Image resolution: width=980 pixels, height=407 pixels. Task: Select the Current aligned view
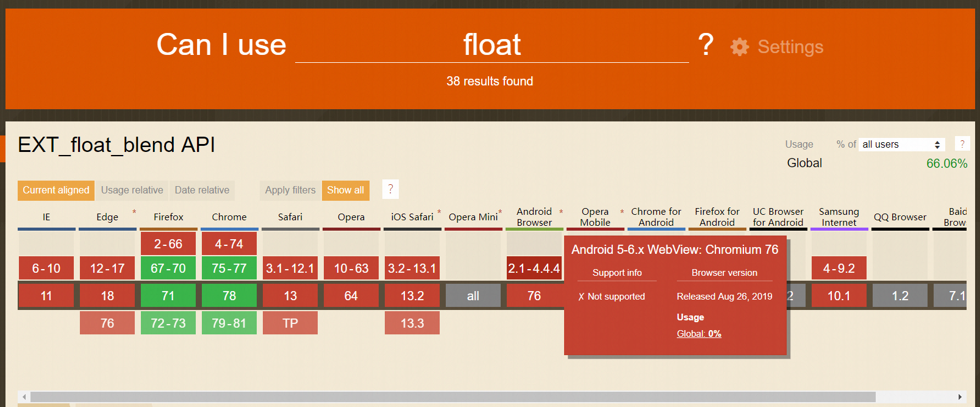(x=56, y=190)
